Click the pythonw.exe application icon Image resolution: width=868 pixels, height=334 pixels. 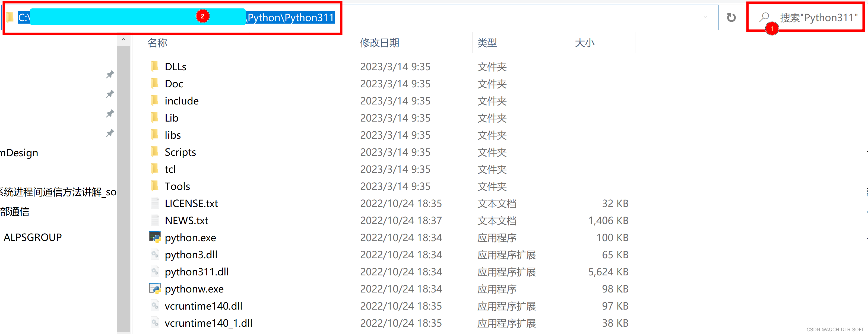pyautogui.click(x=155, y=288)
